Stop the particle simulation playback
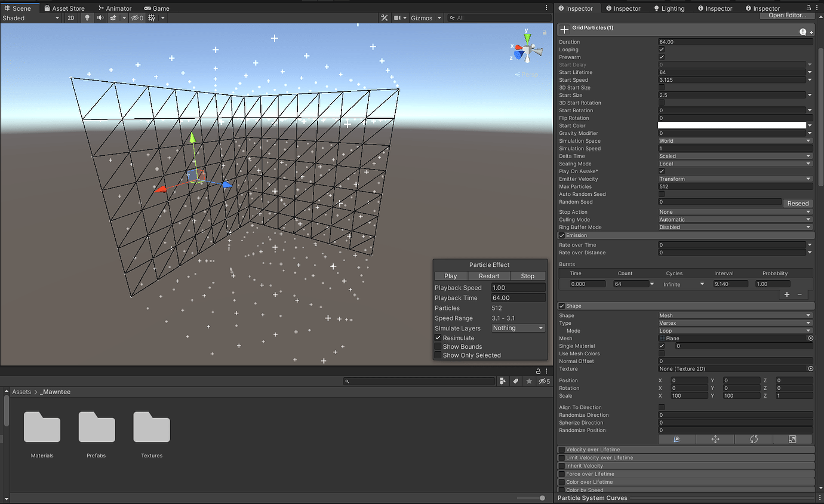The image size is (824, 504). tap(528, 276)
